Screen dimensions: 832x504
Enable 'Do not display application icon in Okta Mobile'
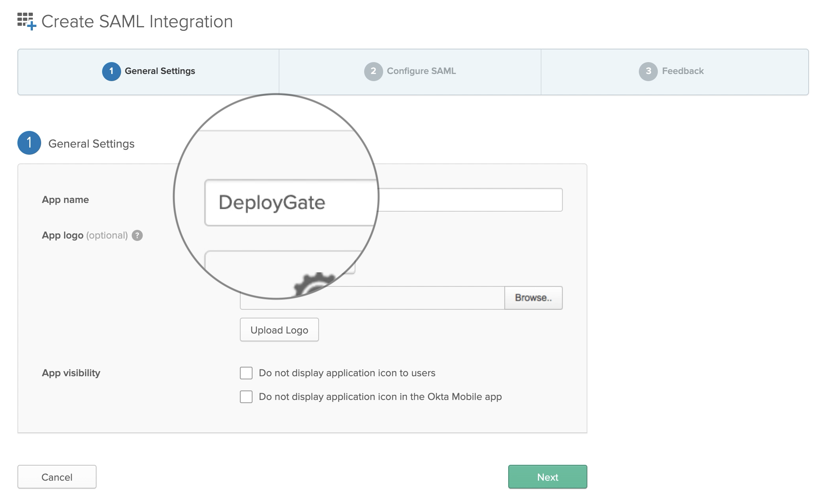coord(246,396)
